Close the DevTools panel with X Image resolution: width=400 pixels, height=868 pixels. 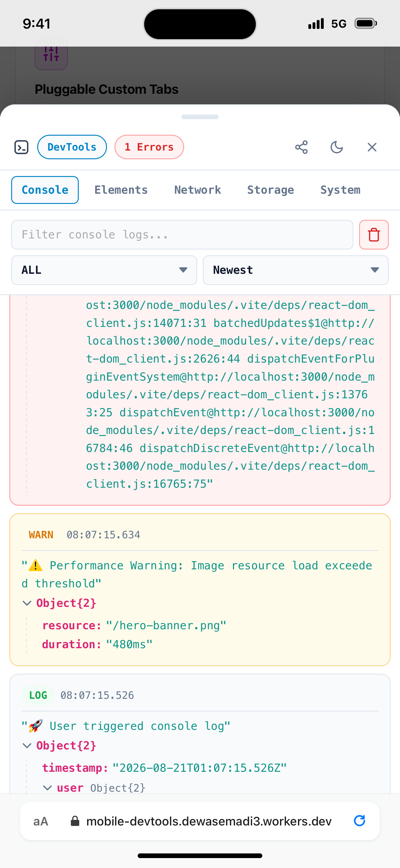372,147
